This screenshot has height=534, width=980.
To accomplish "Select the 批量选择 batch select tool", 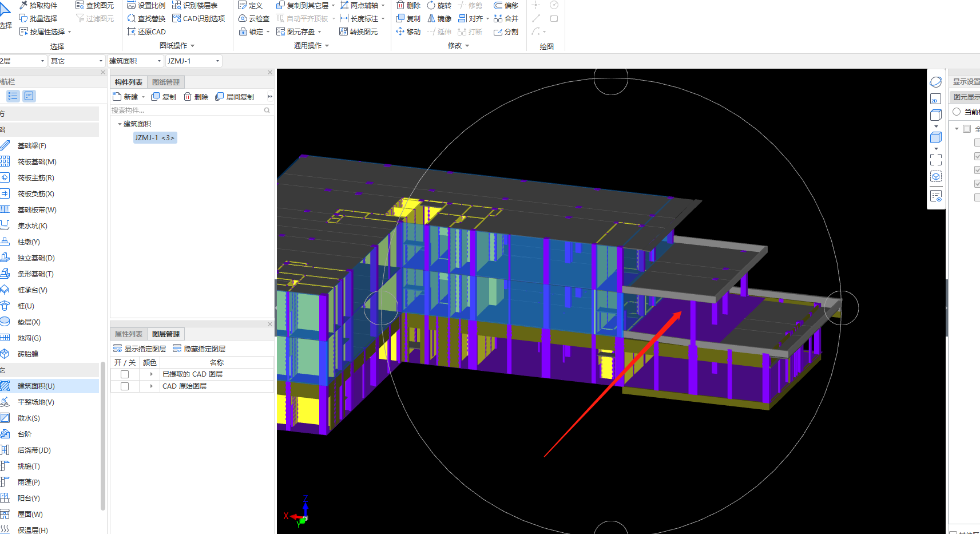I will click(38, 18).
